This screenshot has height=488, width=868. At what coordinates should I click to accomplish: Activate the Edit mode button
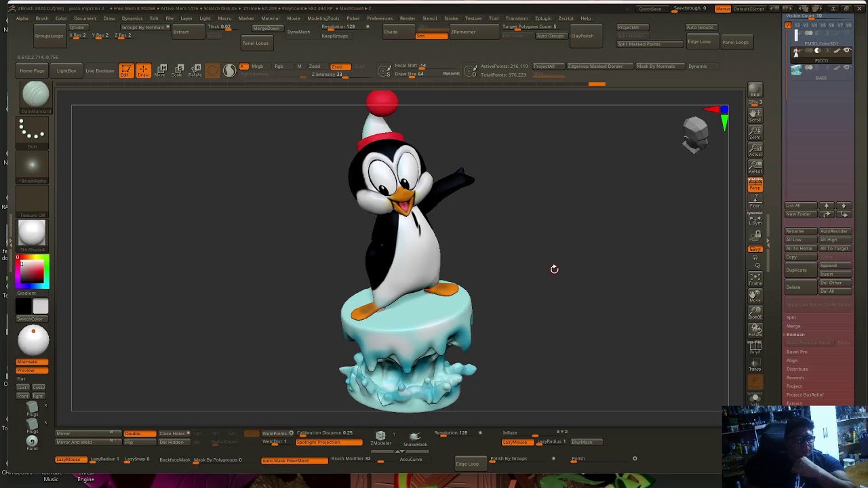126,70
